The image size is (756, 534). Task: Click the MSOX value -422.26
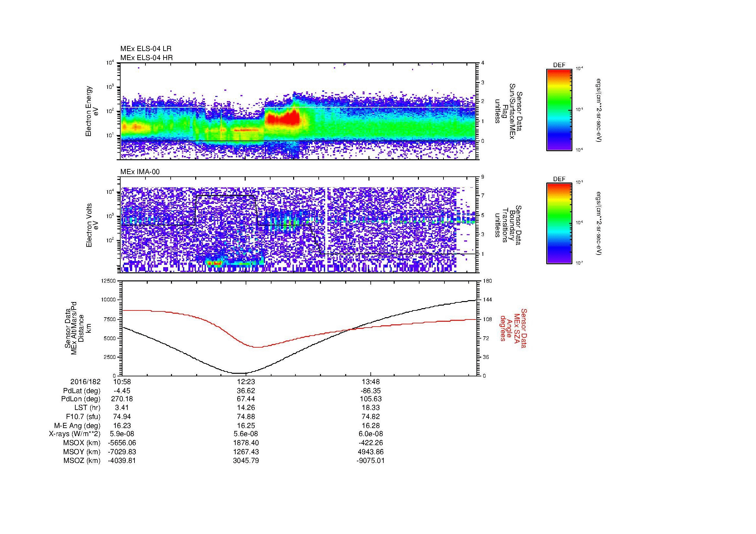pyautogui.click(x=370, y=443)
